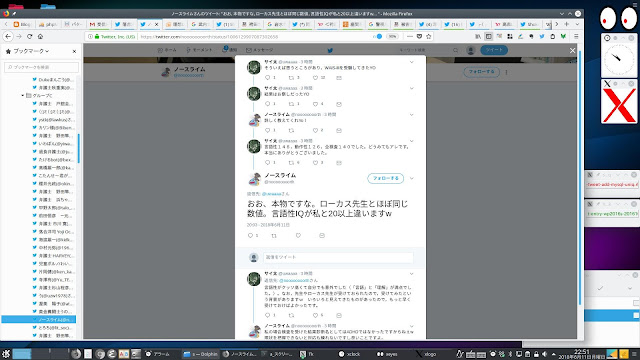Click Follow button on profile header
The height and width of the screenshot is (360, 640).
click(482, 72)
